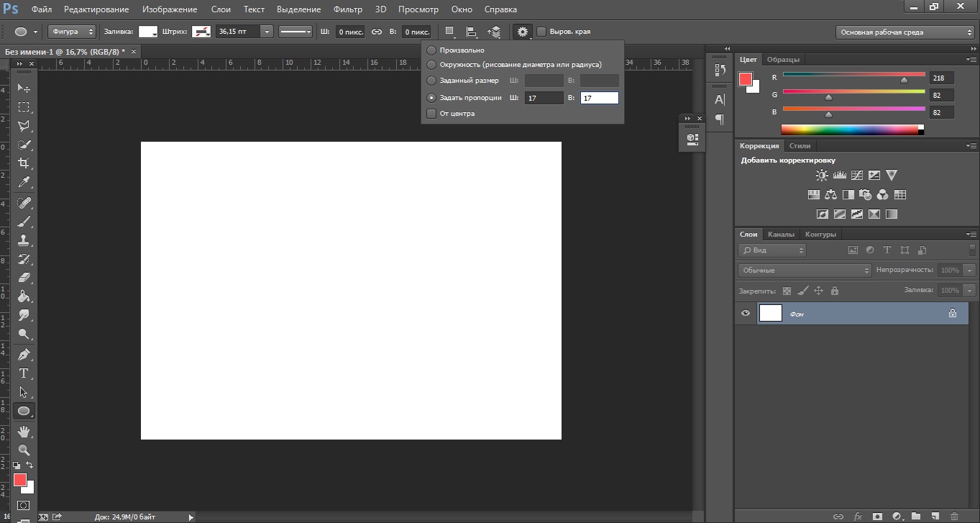Screen dimensions: 980x523
Task: Select the Zoom magnifier tool
Action: [x=24, y=450]
